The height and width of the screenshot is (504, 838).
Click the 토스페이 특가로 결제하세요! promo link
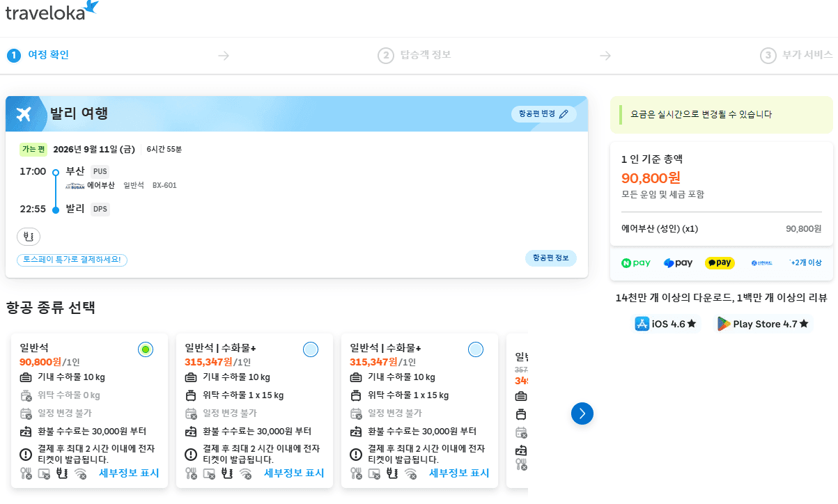72,260
